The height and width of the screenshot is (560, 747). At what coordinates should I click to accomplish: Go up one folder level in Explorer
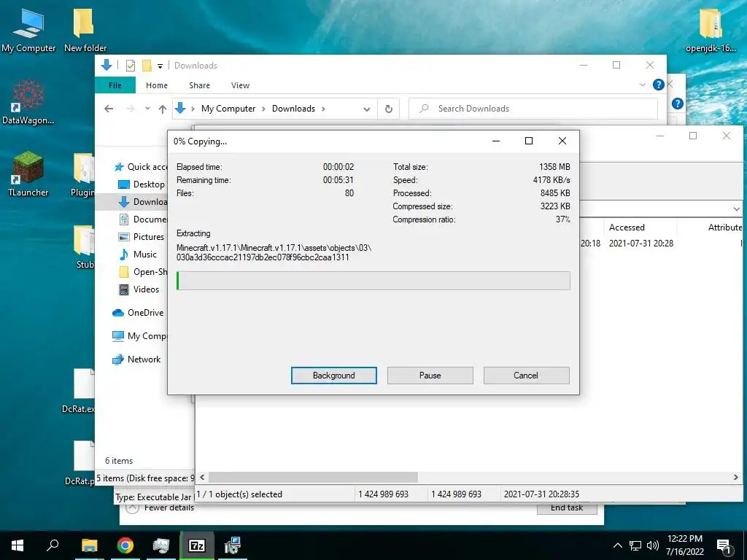pos(163,109)
